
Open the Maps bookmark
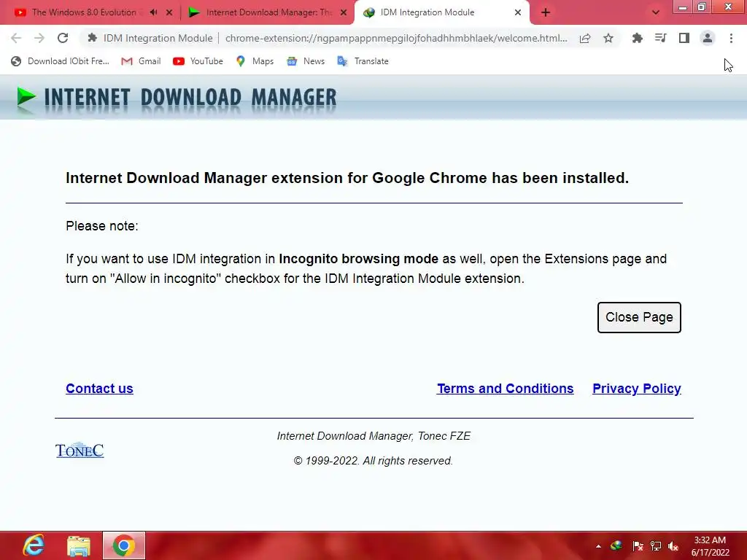click(255, 61)
